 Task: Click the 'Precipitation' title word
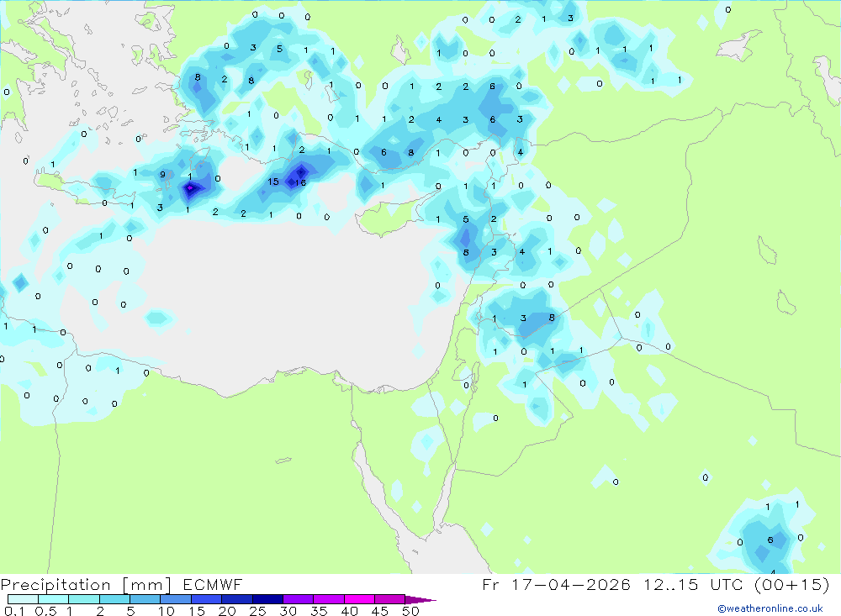tap(56, 585)
